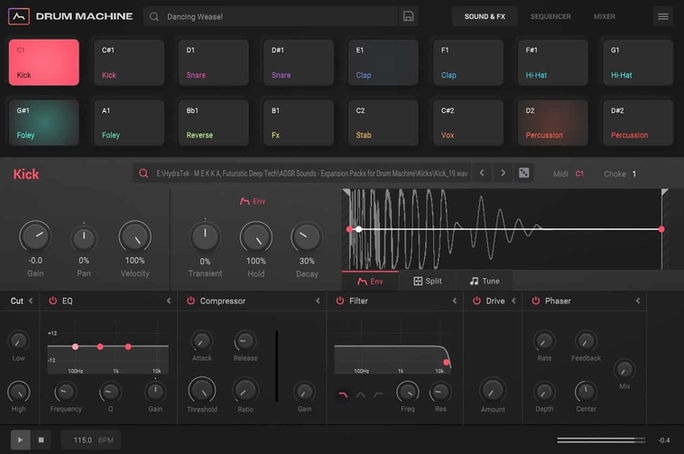Select the C#2 Vox pad
The width and height of the screenshot is (684, 454).
pyautogui.click(x=468, y=123)
